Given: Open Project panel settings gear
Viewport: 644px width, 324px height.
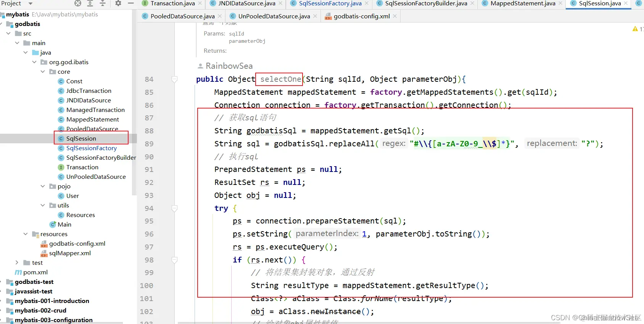Looking at the screenshot, I should pyautogui.click(x=118, y=3).
